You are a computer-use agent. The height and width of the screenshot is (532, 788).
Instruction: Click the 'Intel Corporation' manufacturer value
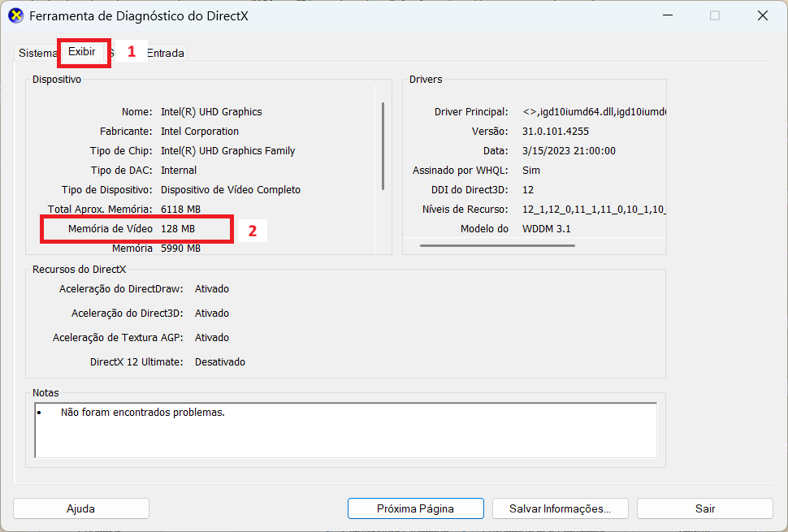point(200,131)
